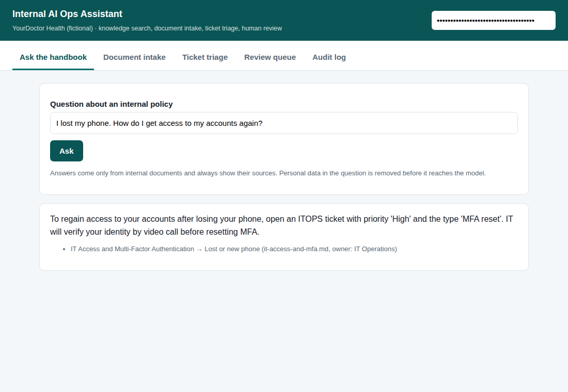Screen dimensions: 568x392
Task: Click the it-access-and-mfa.md source citation
Action: (x=233, y=249)
